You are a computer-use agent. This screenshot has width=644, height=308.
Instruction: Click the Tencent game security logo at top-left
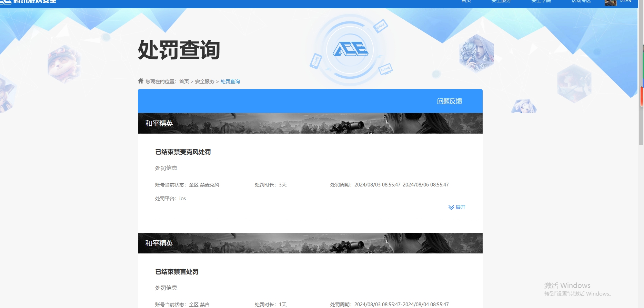click(x=28, y=2)
